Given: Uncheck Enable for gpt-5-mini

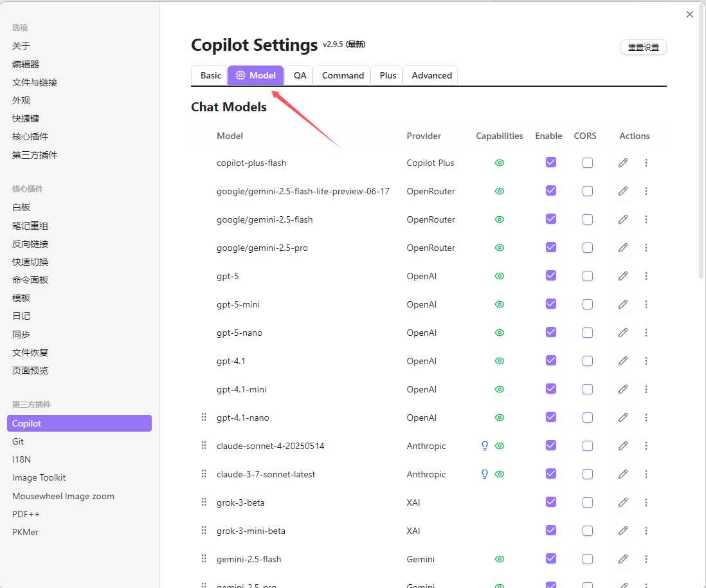Looking at the screenshot, I should click(550, 304).
